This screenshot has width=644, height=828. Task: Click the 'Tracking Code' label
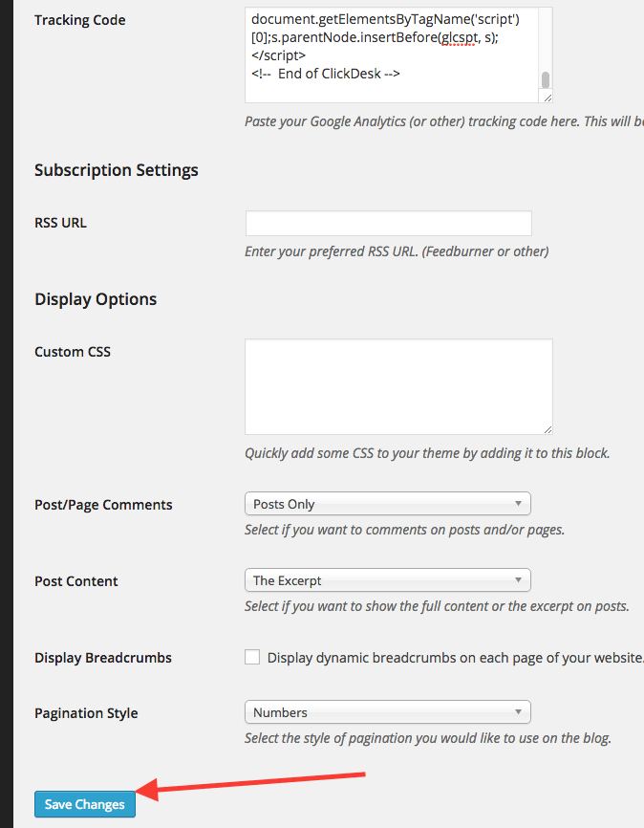80,20
